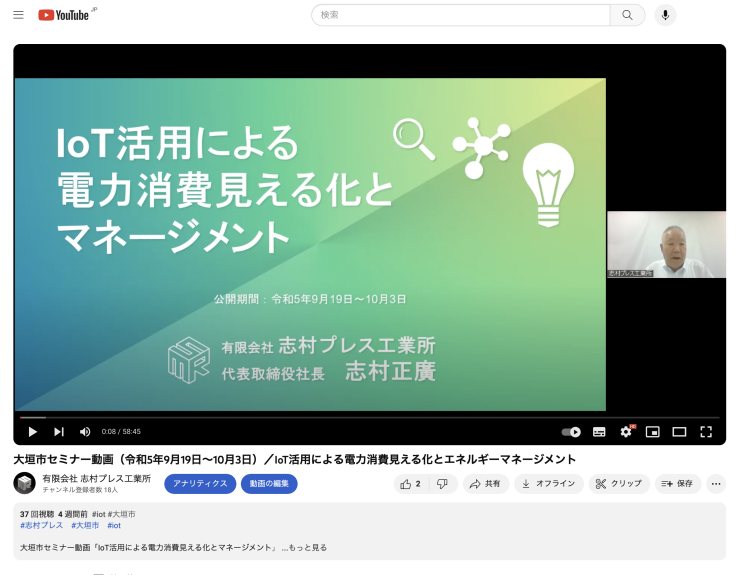Open channel name 有限会社 志村プレス工業所

click(97, 479)
